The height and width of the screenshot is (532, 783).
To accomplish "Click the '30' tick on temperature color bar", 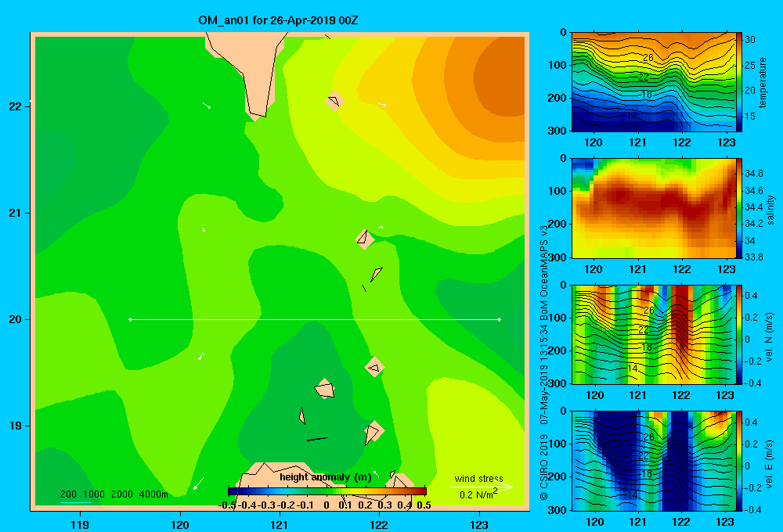I will (750, 40).
